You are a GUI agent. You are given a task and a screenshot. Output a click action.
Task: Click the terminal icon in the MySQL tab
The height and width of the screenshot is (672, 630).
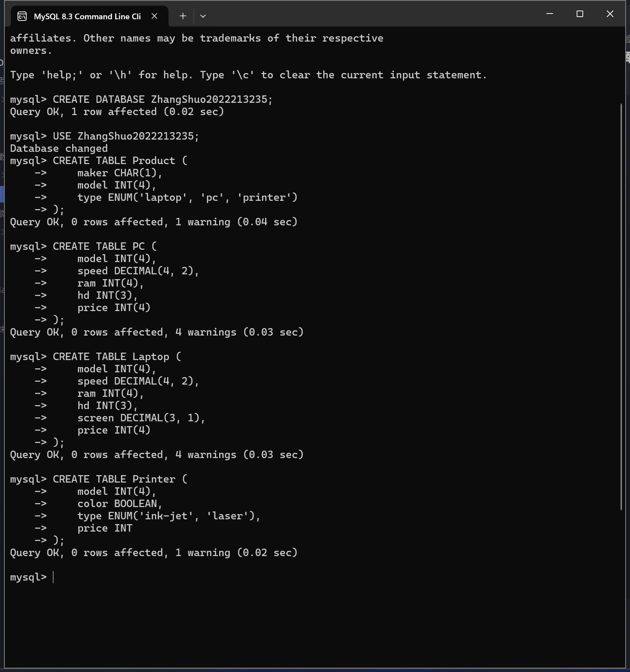point(22,17)
